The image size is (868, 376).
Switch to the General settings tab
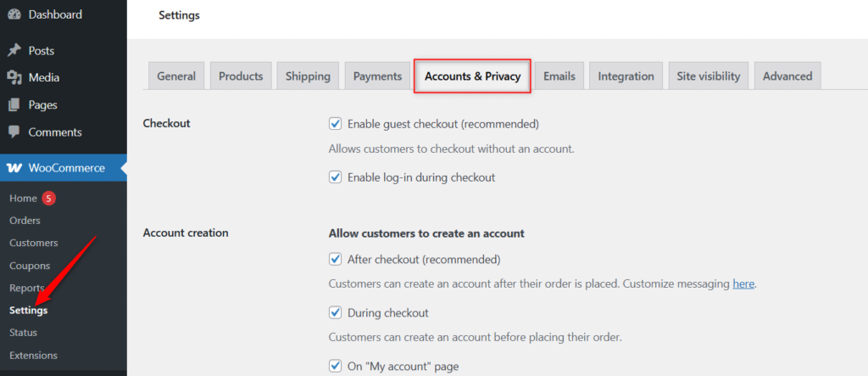pyautogui.click(x=176, y=76)
